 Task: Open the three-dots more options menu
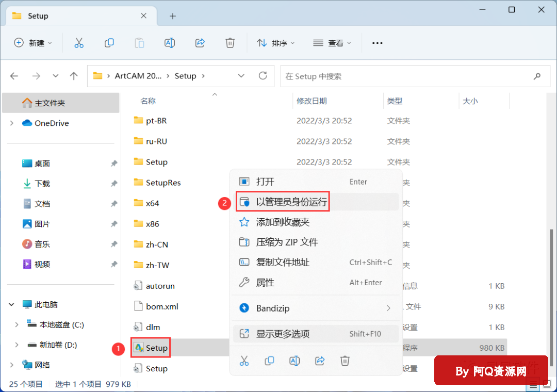[x=377, y=43]
